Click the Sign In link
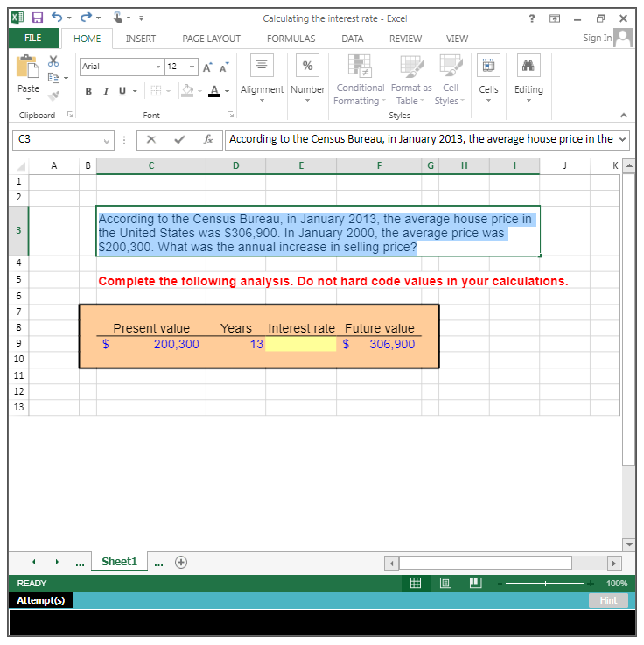This screenshot has width=644, height=645. [x=597, y=38]
